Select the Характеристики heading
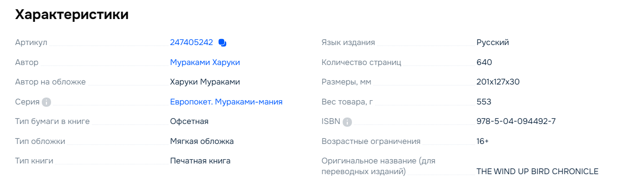 point(72,14)
